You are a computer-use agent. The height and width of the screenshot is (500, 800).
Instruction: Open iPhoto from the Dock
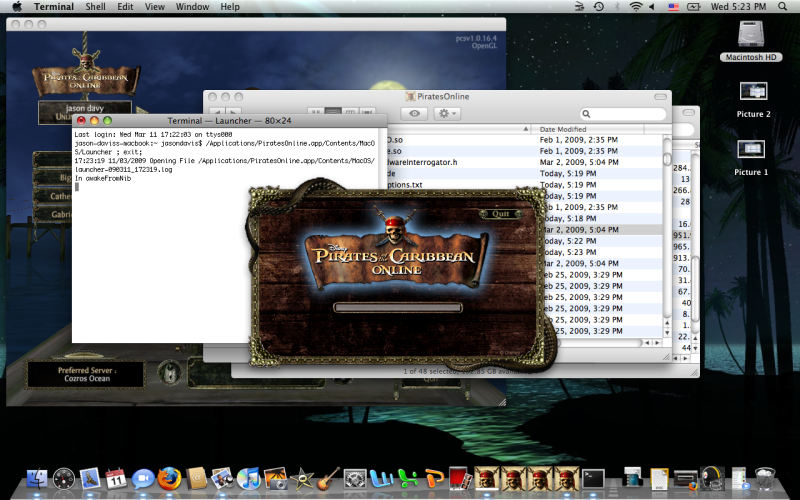[276, 479]
